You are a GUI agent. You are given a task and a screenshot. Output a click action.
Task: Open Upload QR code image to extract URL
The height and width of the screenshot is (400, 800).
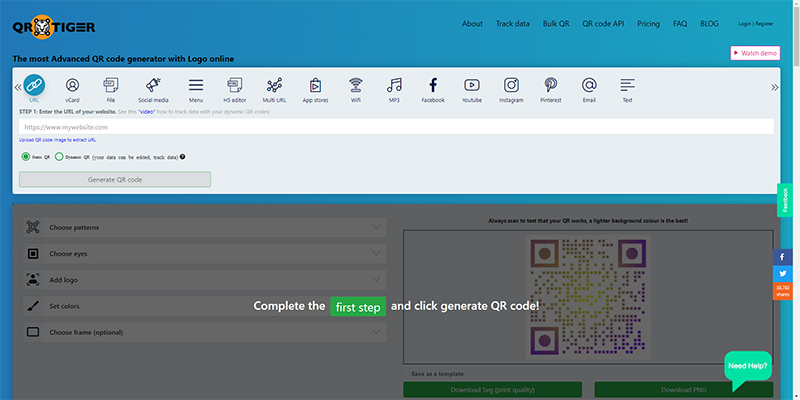pos(57,140)
